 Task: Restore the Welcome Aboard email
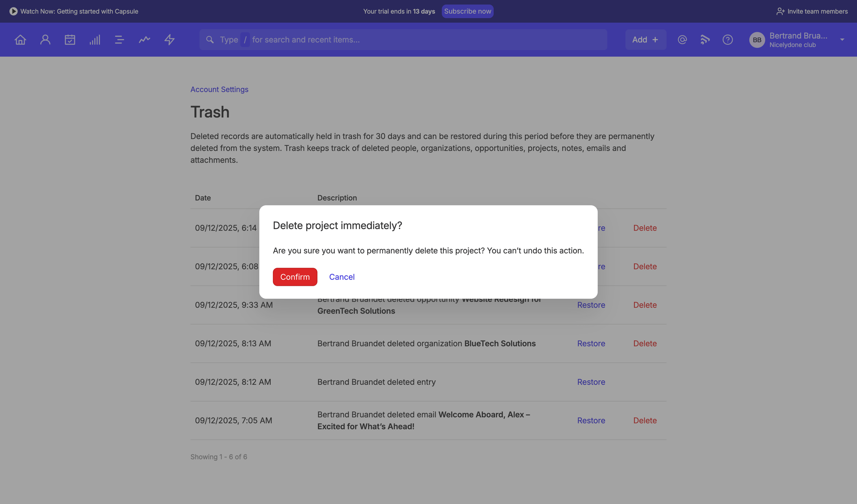click(x=591, y=421)
